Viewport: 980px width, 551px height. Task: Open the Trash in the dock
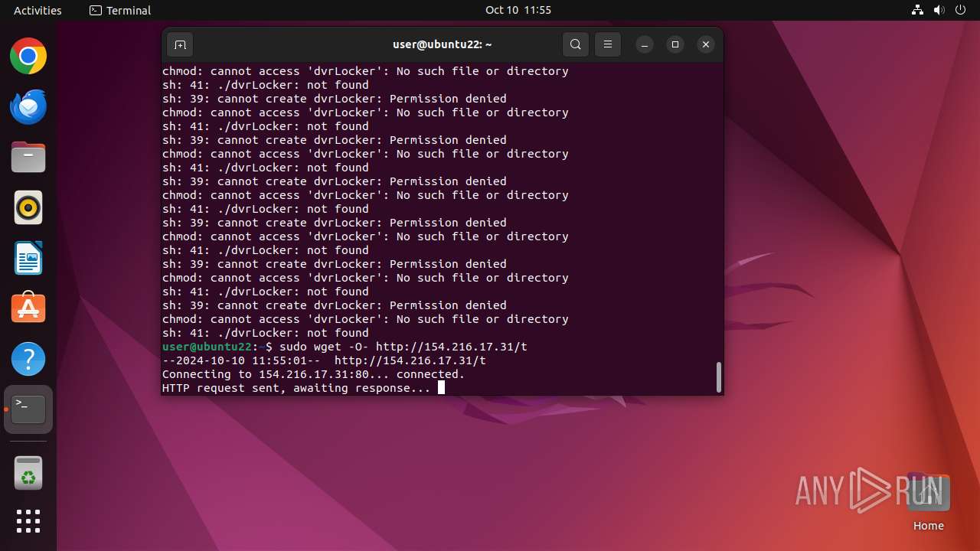click(x=28, y=473)
